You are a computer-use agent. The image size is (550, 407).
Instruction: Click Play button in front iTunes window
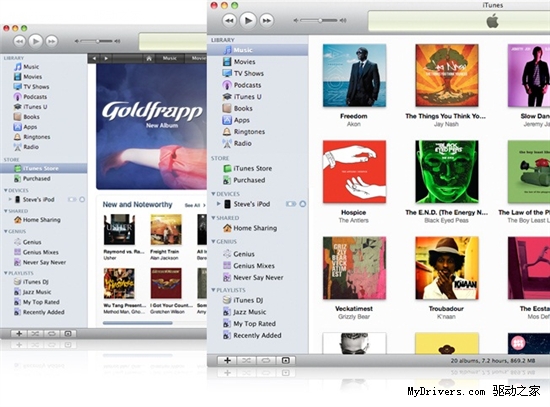(248, 20)
